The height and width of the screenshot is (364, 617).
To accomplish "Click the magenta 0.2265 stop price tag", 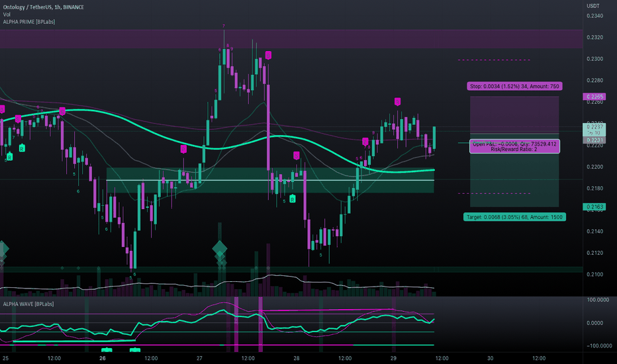I will click(x=594, y=97).
